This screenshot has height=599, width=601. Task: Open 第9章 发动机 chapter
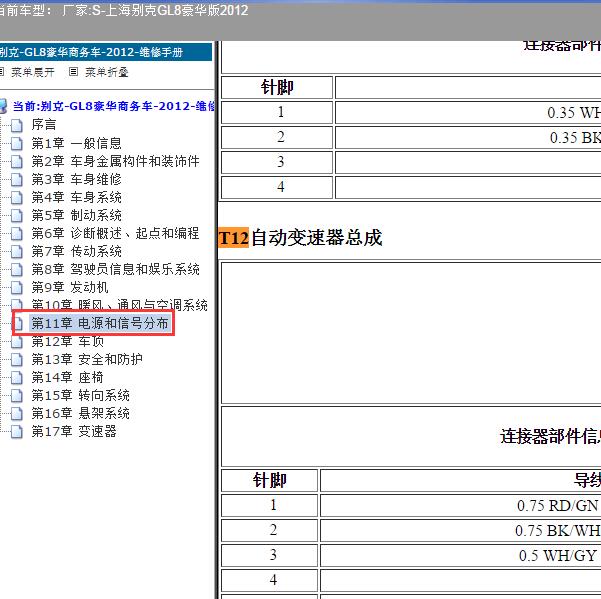(70, 287)
